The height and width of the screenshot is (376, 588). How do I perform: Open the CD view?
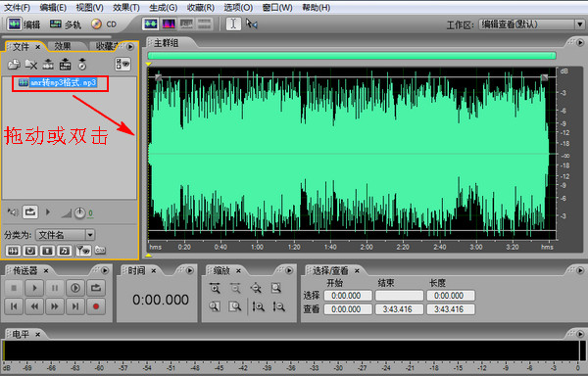point(104,24)
